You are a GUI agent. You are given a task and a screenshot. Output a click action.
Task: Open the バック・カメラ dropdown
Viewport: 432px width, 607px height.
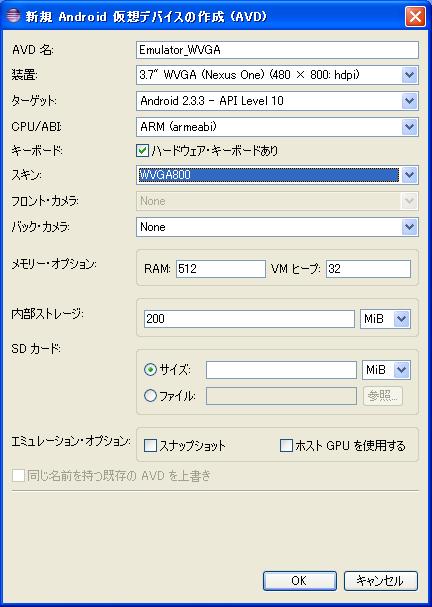(409, 227)
